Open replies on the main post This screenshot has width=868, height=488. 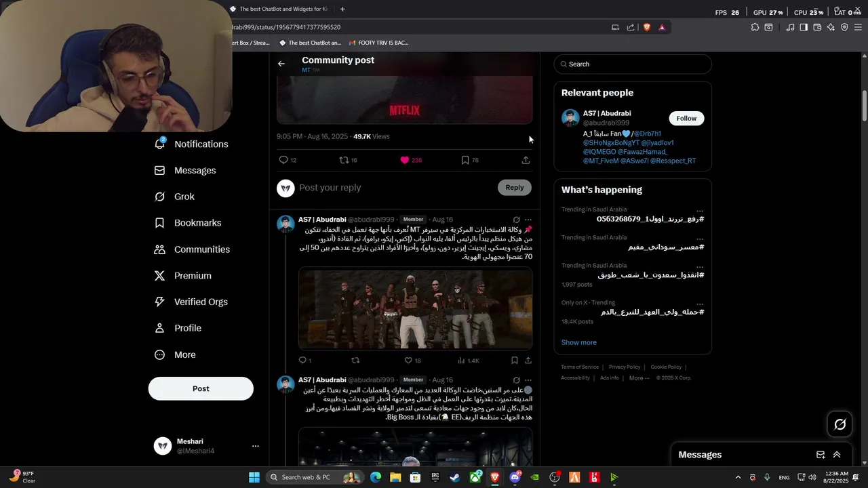point(288,160)
